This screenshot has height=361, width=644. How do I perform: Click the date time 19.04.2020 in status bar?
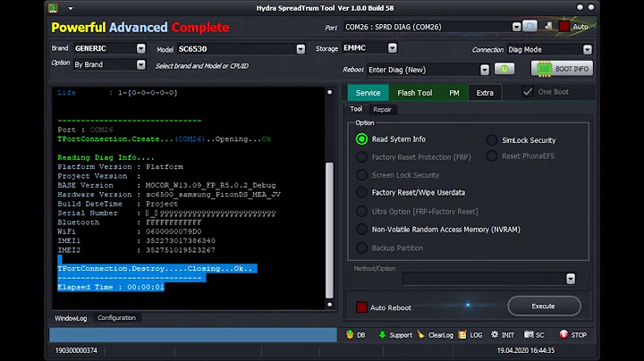point(526,351)
